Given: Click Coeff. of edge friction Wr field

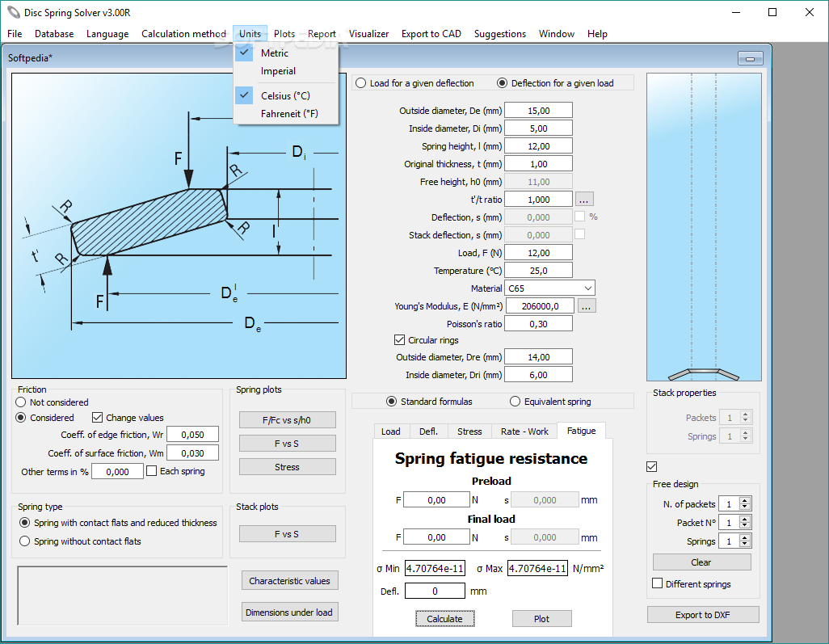Looking at the screenshot, I should point(192,435).
